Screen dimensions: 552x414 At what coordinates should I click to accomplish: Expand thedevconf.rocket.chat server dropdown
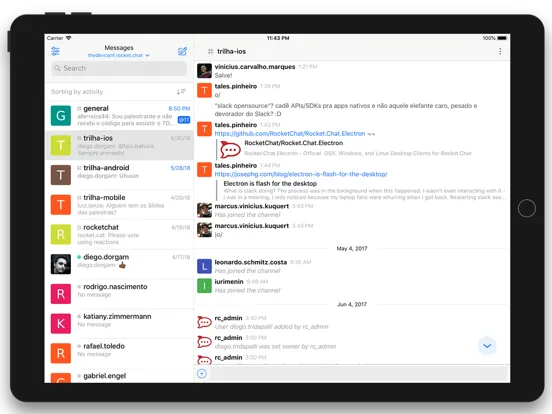click(x=119, y=55)
